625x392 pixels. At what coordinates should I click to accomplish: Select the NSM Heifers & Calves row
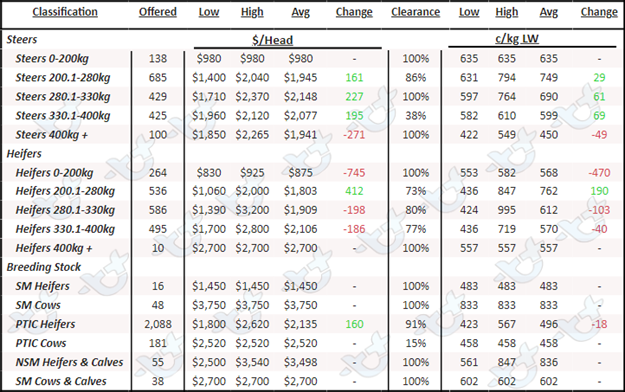312,362
